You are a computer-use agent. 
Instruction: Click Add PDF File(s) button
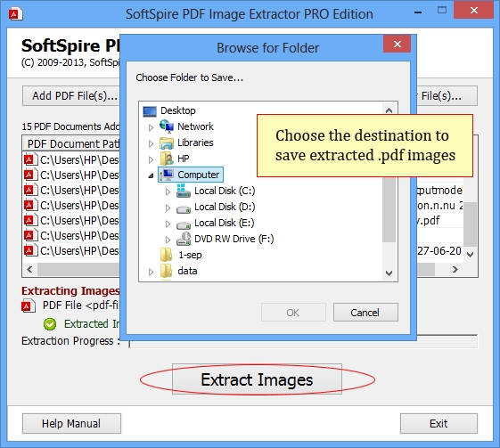(71, 95)
